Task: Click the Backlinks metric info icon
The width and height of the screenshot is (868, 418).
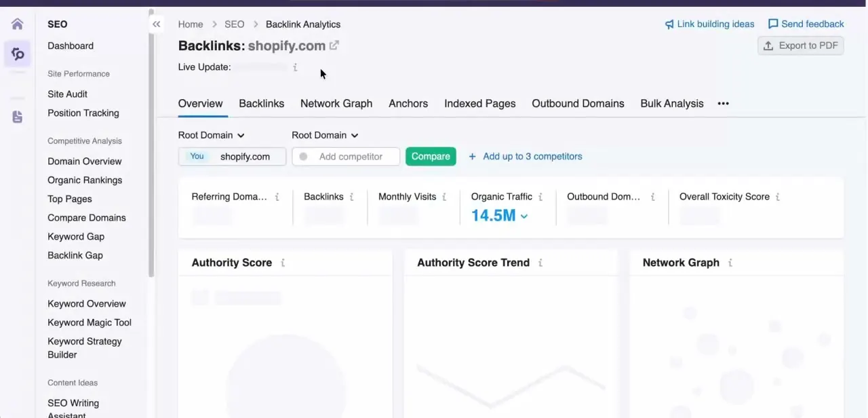Action: tap(352, 197)
